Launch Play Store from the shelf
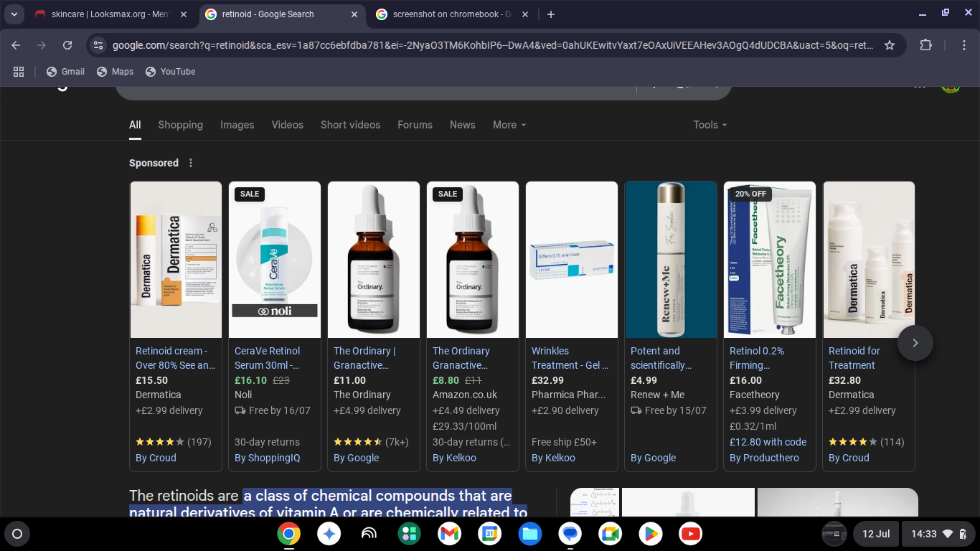The image size is (980, 551). point(651,534)
